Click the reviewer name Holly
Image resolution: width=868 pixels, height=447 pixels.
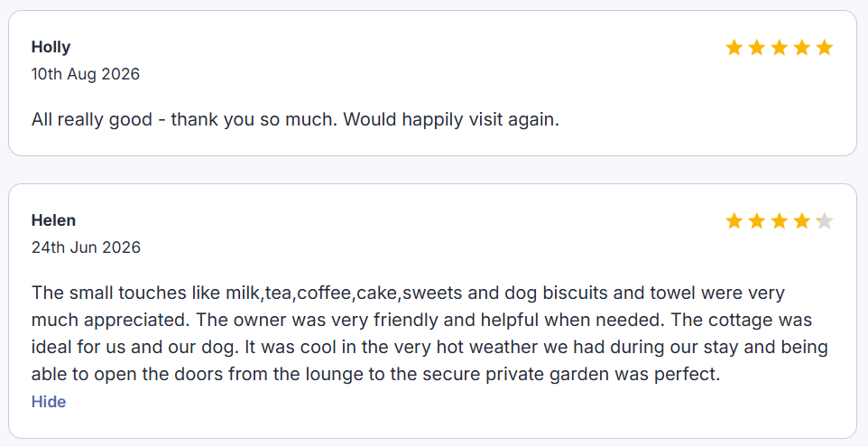click(x=51, y=47)
